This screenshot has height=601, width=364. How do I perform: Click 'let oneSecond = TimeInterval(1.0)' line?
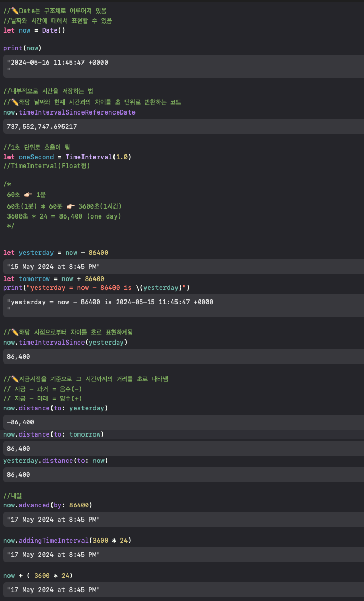67,157
